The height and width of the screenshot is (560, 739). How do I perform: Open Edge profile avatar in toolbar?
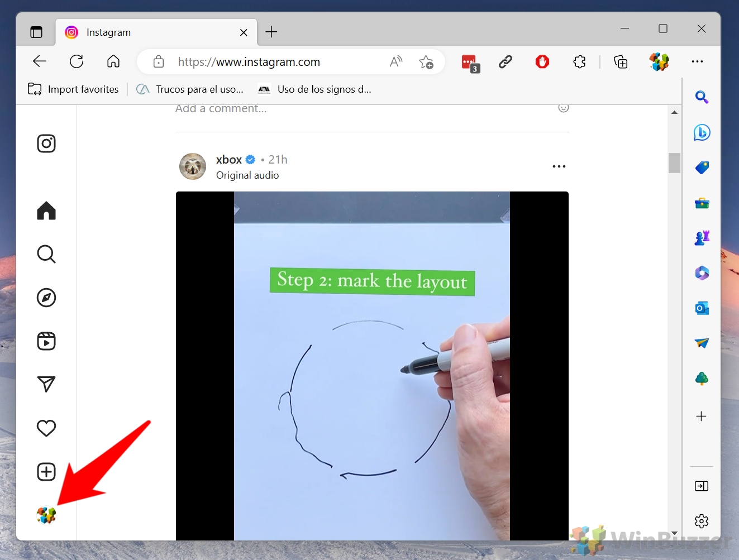pos(659,61)
